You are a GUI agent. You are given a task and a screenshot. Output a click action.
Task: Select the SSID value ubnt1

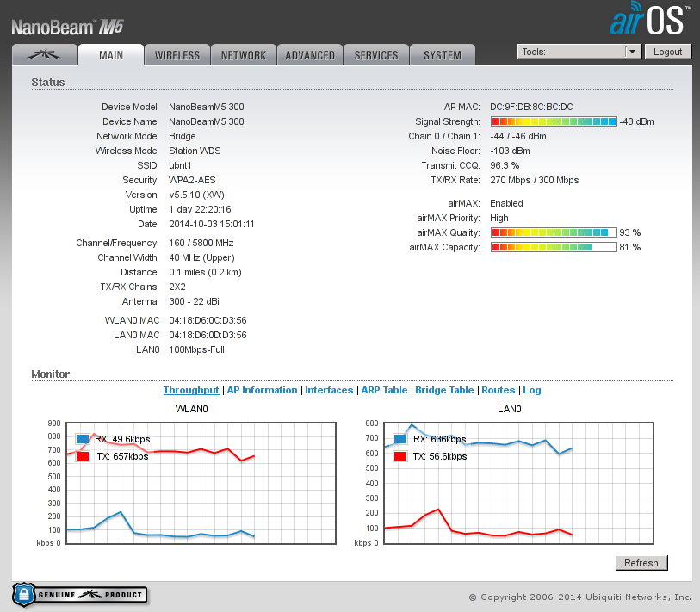pyautogui.click(x=180, y=165)
